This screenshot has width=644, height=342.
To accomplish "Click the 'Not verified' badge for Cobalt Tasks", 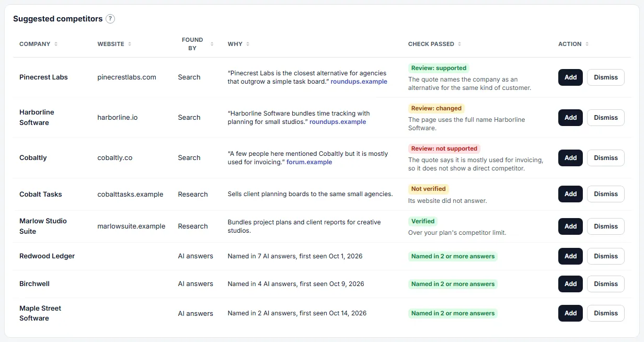I will [x=429, y=189].
